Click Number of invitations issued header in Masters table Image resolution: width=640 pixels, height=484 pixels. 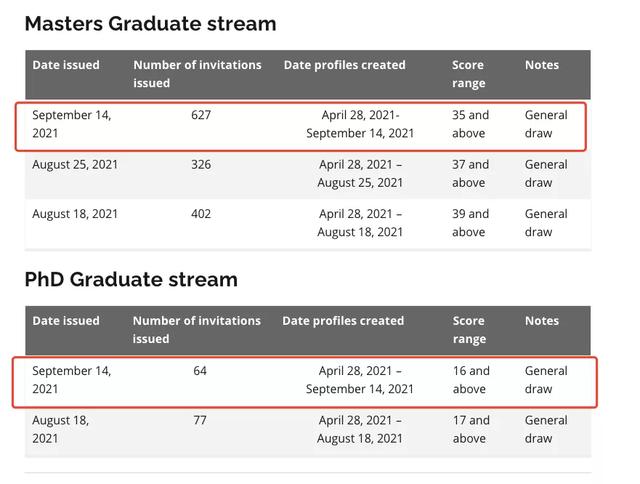coord(197,74)
